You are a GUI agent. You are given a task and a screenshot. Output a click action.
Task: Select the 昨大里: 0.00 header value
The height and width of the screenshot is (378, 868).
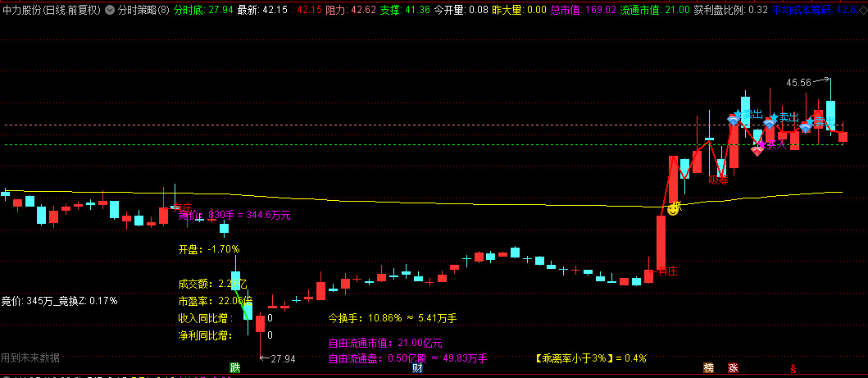pos(520,10)
